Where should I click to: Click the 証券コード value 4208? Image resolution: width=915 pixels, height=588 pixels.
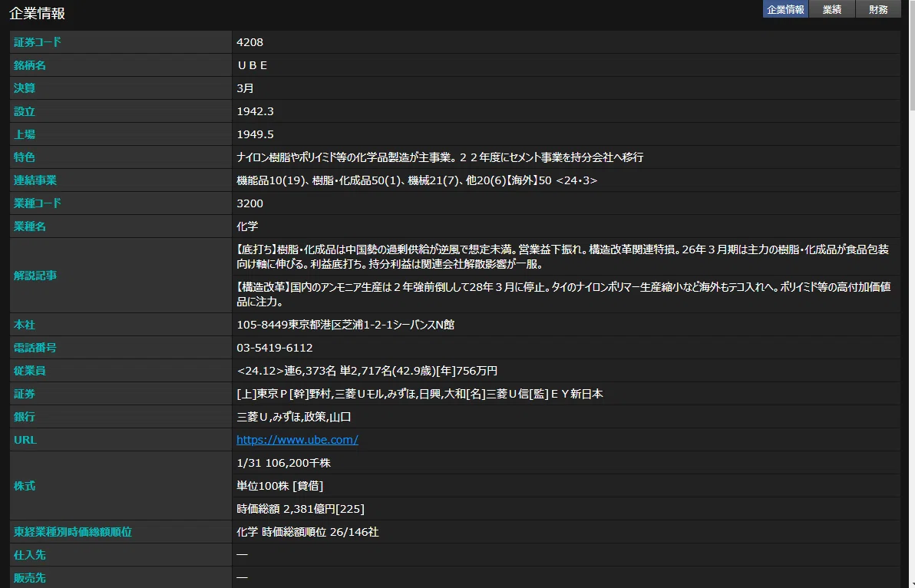(249, 42)
